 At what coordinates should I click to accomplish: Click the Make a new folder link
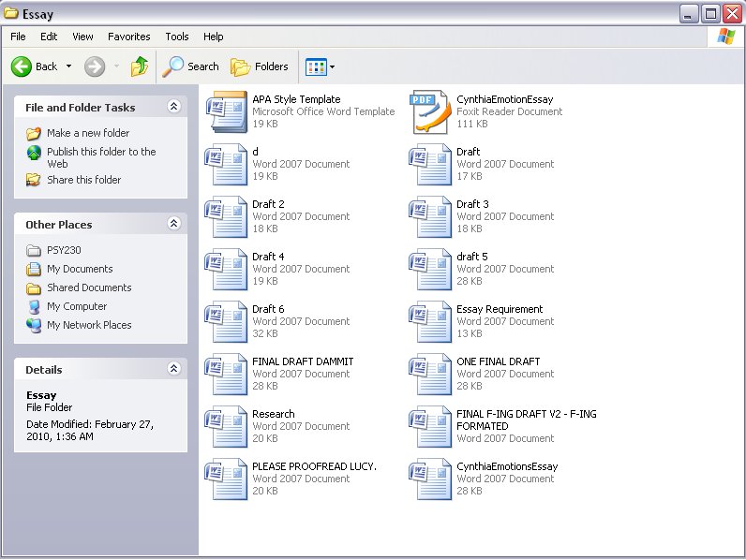(88, 133)
